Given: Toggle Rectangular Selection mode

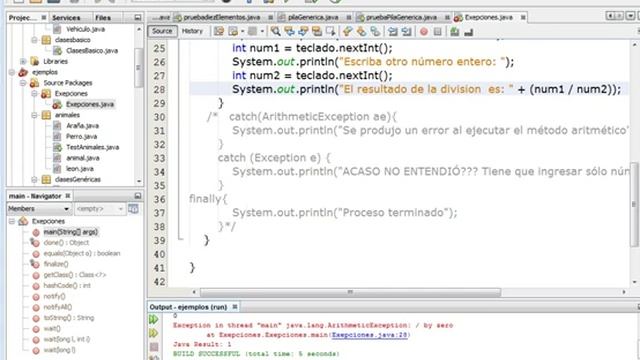Looking at the screenshot, I should tap(330, 31).
